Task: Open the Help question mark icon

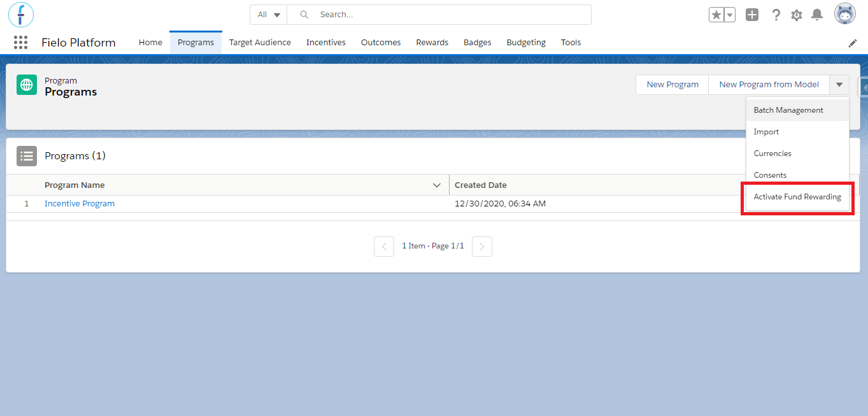Action: 776,15
